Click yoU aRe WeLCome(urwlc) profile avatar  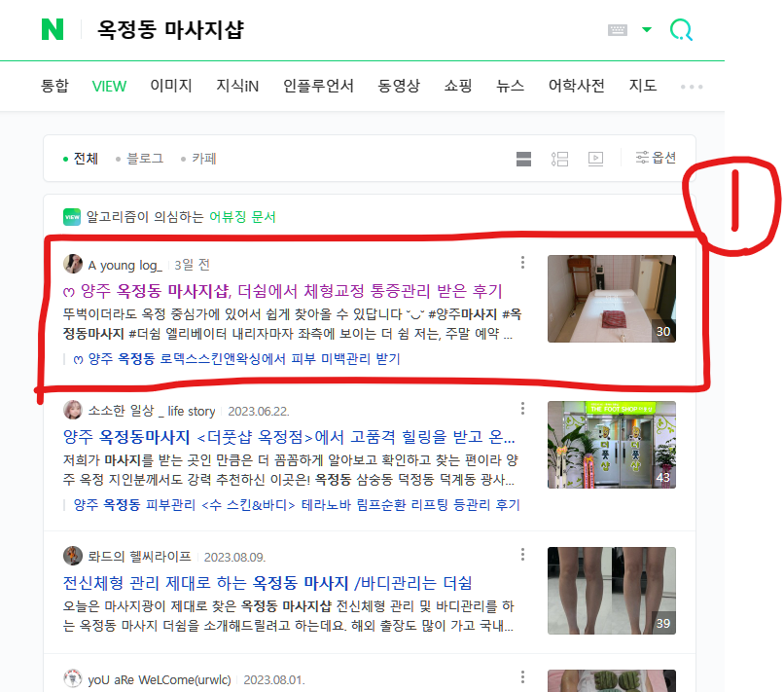(73, 678)
